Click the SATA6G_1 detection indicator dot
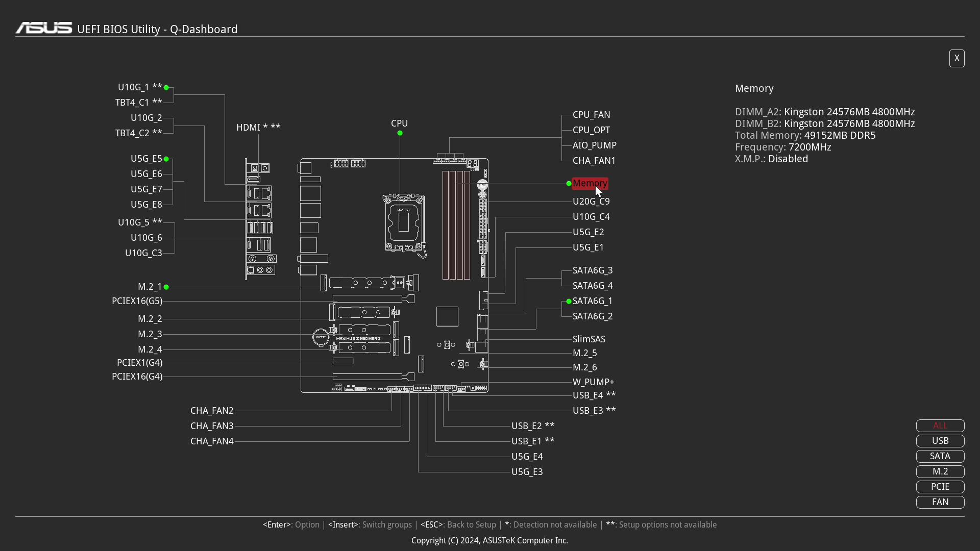The image size is (980, 551). click(568, 302)
